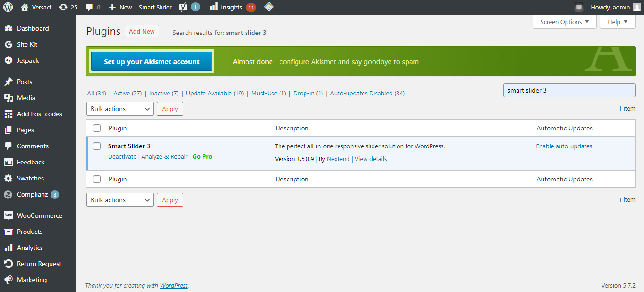Tick the Smart Slider 3 row checkbox
Image resolution: width=644 pixels, height=292 pixels.
click(x=97, y=146)
